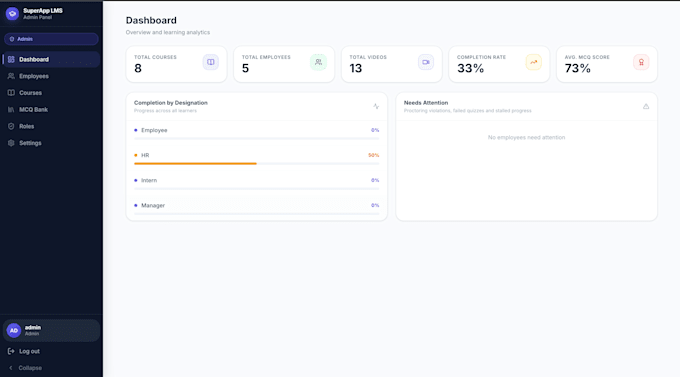Click the Intern designation label

(149, 180)
